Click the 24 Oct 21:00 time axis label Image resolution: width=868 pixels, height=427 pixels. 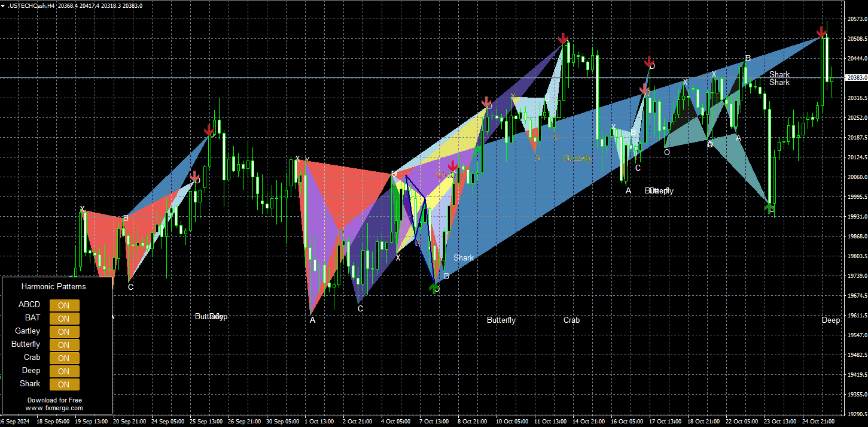click(x=818, y=422)
